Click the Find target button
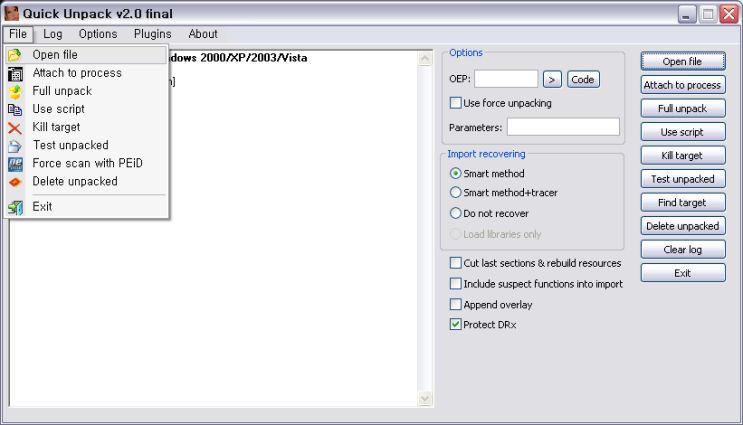The height and width of the screenshot is (425, 743). [x=683, y=202]
